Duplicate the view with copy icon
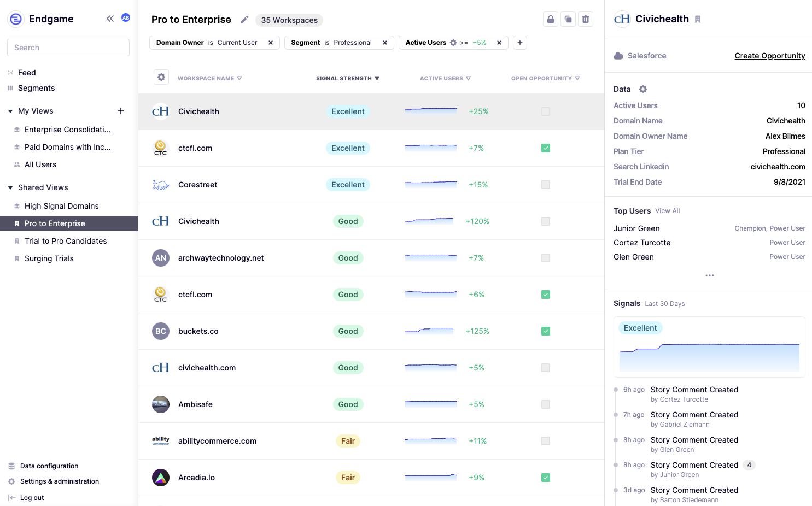Screen dimensions: 812x506 [x=568, y=19]
